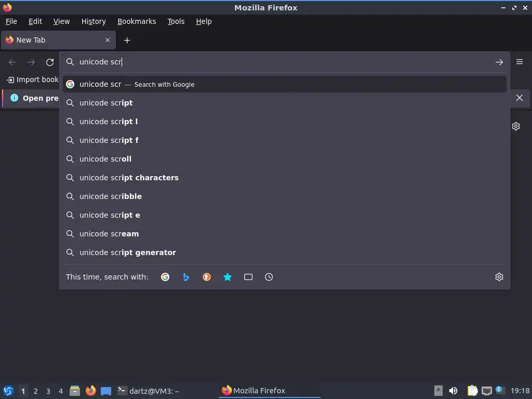Open volume control in system tray
The image size is (532, 399).
(x=453, y=391)
